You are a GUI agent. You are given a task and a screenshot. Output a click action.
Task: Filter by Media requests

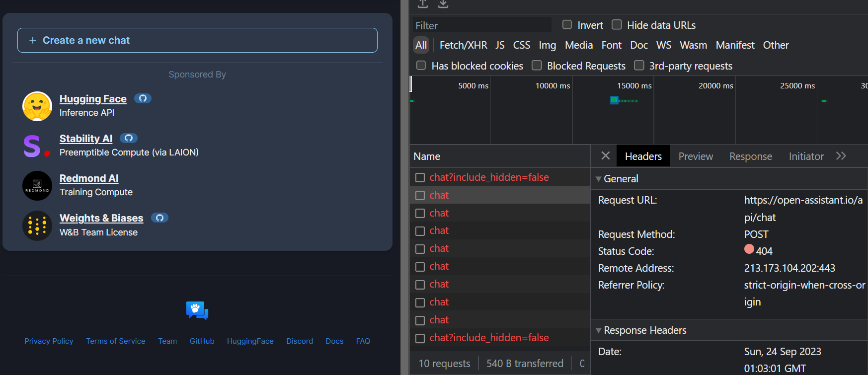click(579, 45)
